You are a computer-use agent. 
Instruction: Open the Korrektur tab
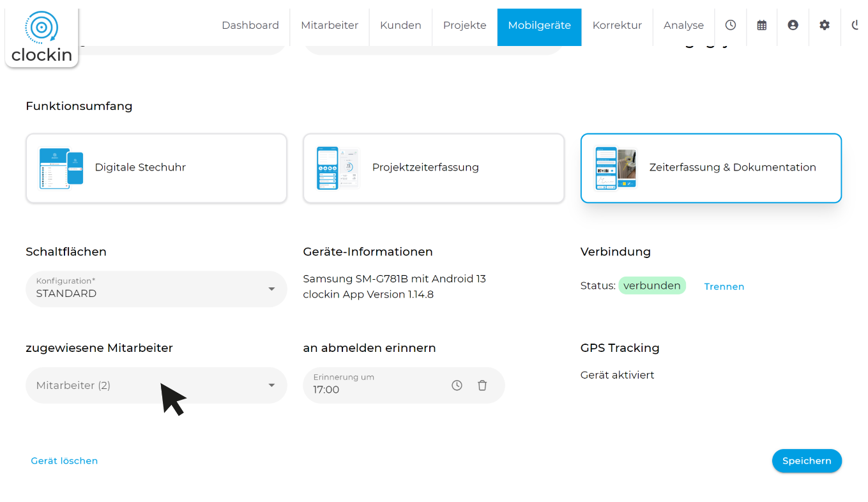(617, 26)
